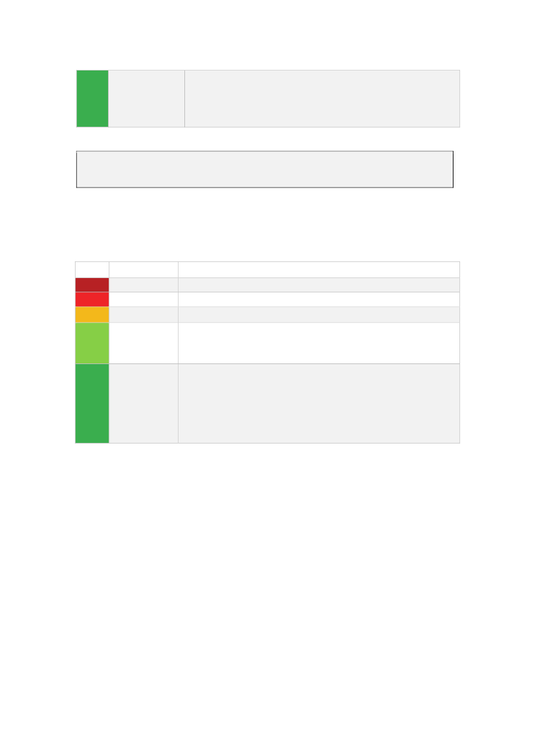Click the dark green cell below light green
535x756 pixels.
coord(92,403)
